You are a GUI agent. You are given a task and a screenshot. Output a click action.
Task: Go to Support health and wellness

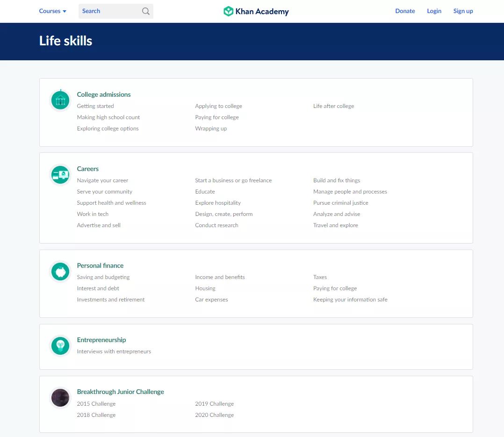(x=112, y=203)
